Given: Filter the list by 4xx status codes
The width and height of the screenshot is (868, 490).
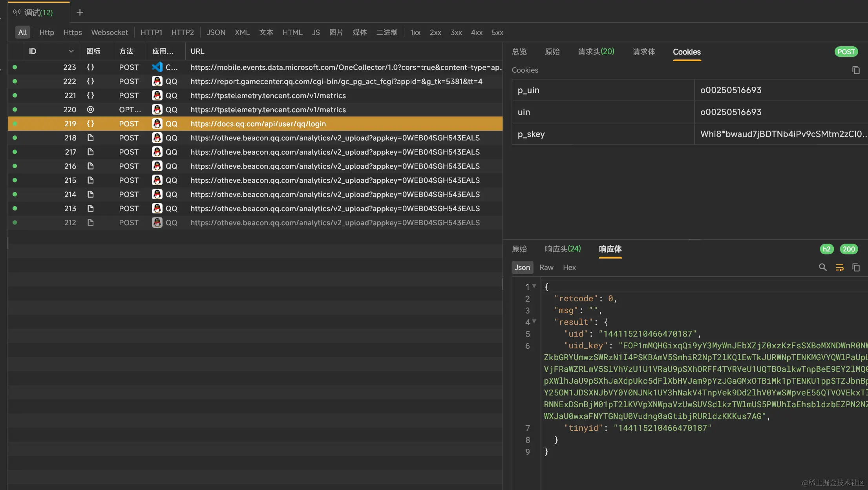Looking at the screenshot, I should click(477, 33).
